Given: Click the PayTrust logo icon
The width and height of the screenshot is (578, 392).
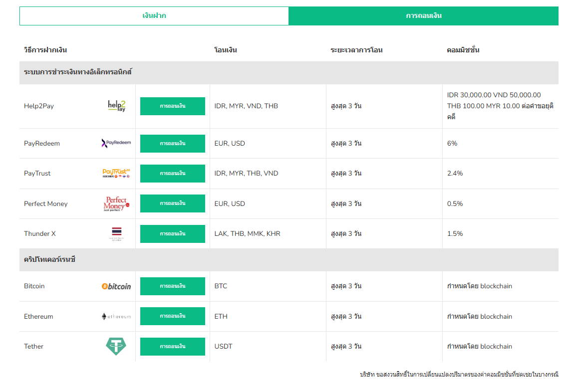Looking at the screenshot, I should [x=116, y=173].
